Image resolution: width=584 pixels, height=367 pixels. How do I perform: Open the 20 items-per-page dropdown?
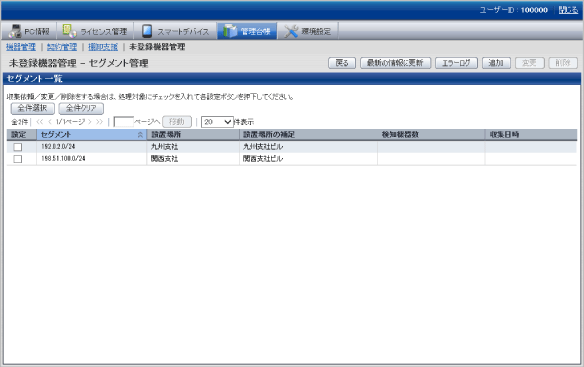(217, 122)
